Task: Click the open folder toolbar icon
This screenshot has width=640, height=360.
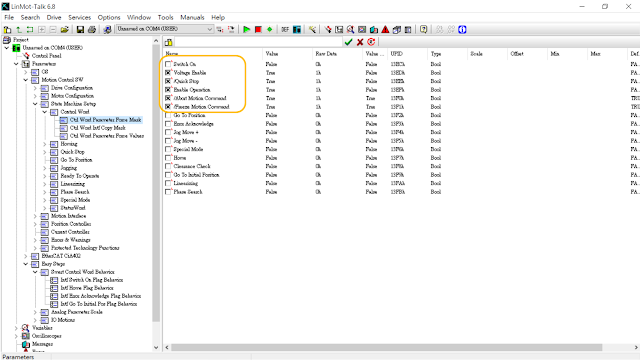Action: pos(64,29)
